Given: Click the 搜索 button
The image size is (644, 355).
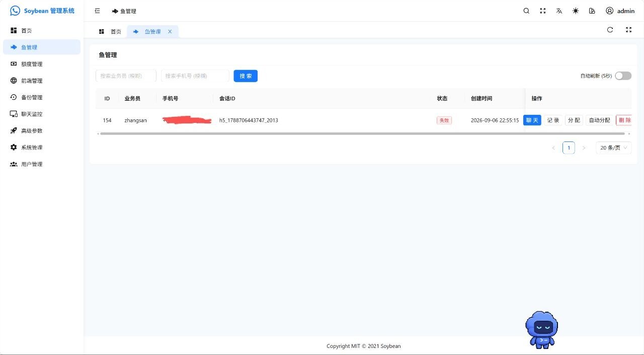Looking at the screenshot, I should click(x=246, y=76).
